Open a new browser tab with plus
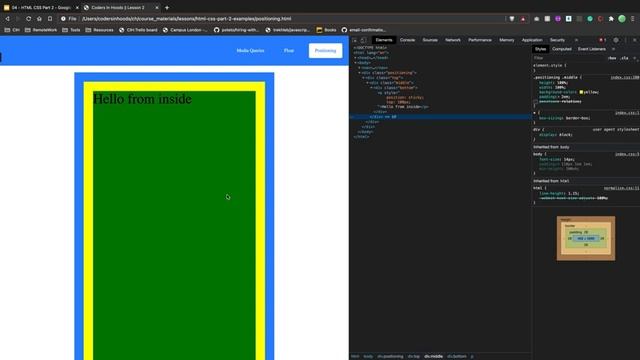 (167, 7)
